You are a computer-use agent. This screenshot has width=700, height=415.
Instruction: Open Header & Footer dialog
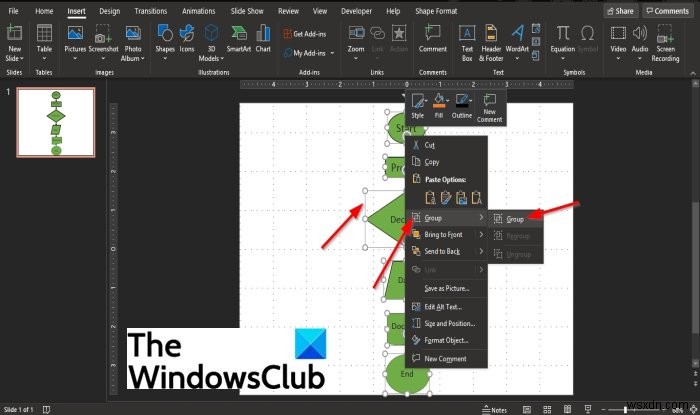[x=491, y=42]
